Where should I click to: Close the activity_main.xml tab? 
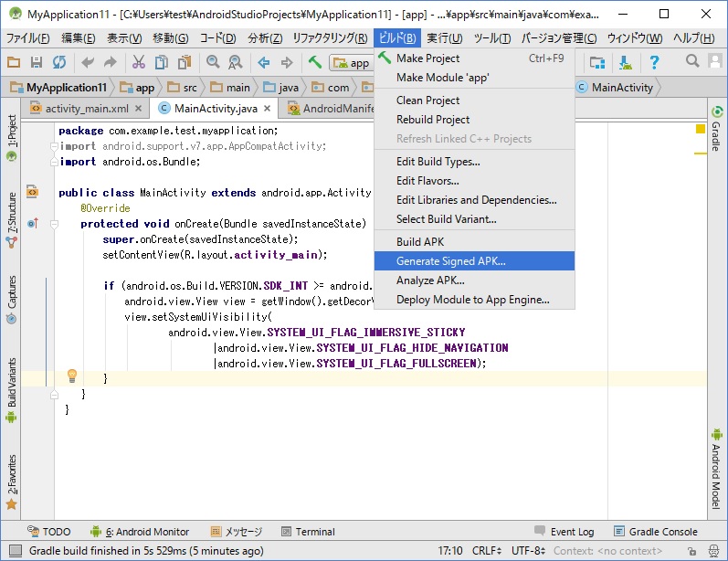[x=138, y=109]
